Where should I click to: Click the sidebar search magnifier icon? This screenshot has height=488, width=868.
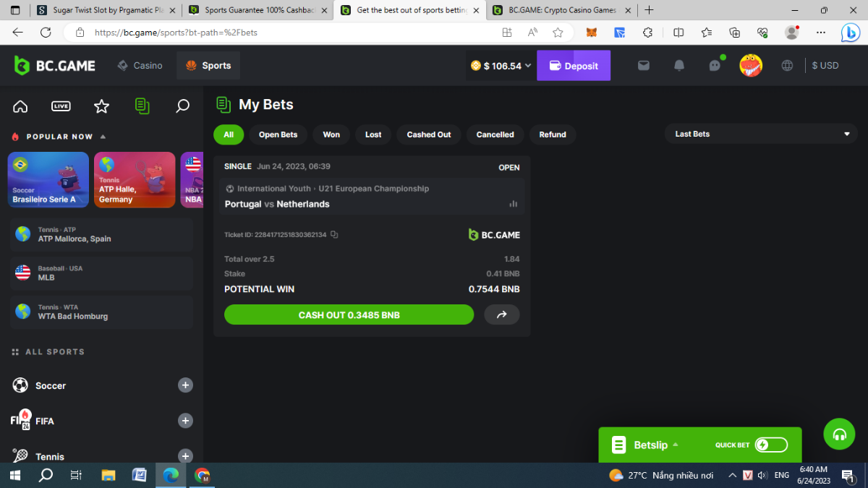tap(182, 106)
